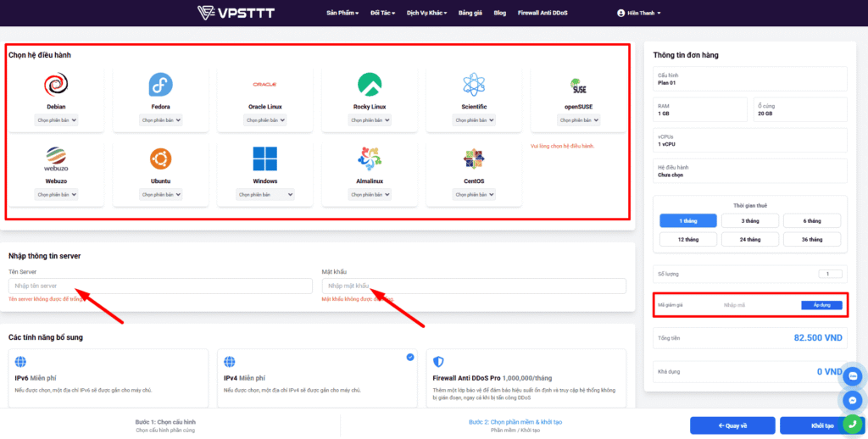Click the CentOS logo icon
868x439 pixels.
(474, 158)
